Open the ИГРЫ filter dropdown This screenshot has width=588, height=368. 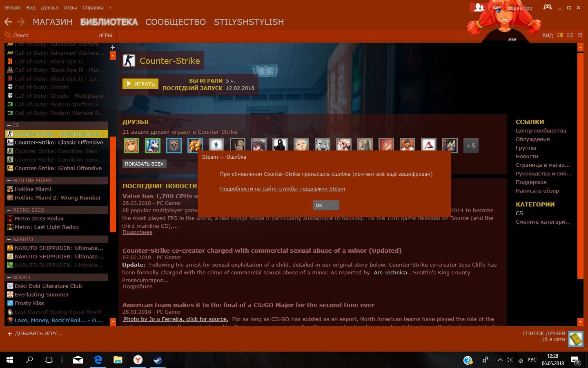pyautogui.click(x=105, y=35)
